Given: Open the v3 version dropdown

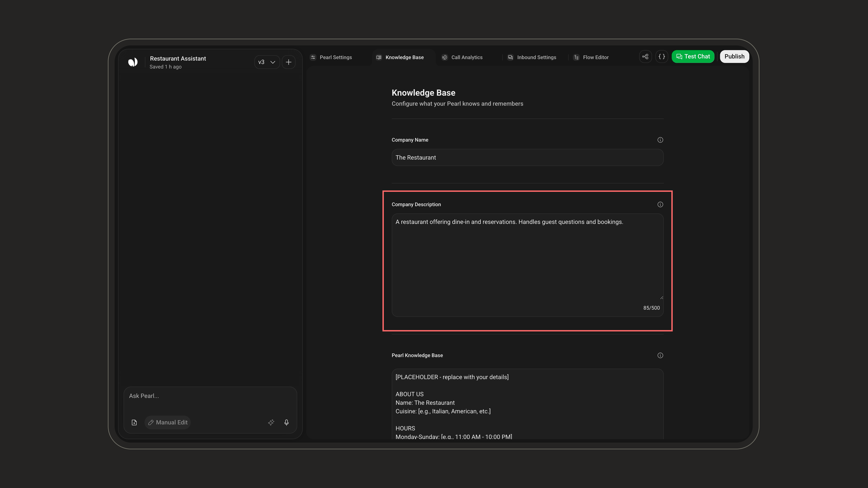Looking at the screenshot, I should 267,62.
